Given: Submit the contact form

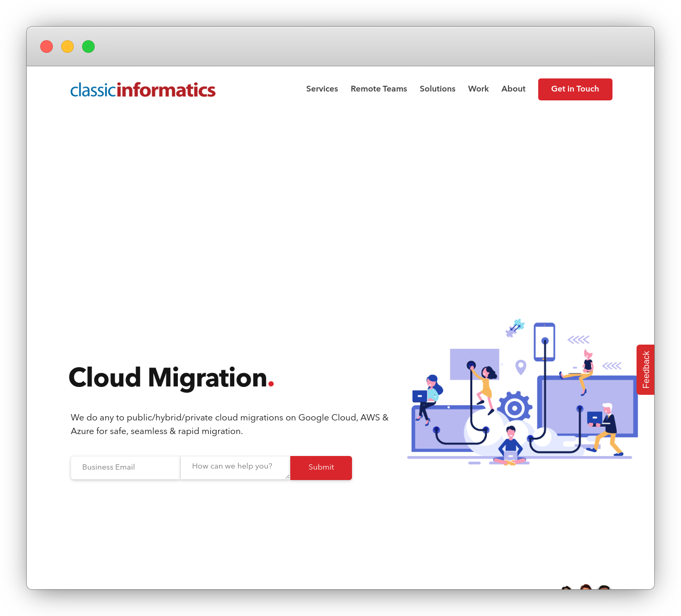Looking at the screenshot, I should coord(321,467).
